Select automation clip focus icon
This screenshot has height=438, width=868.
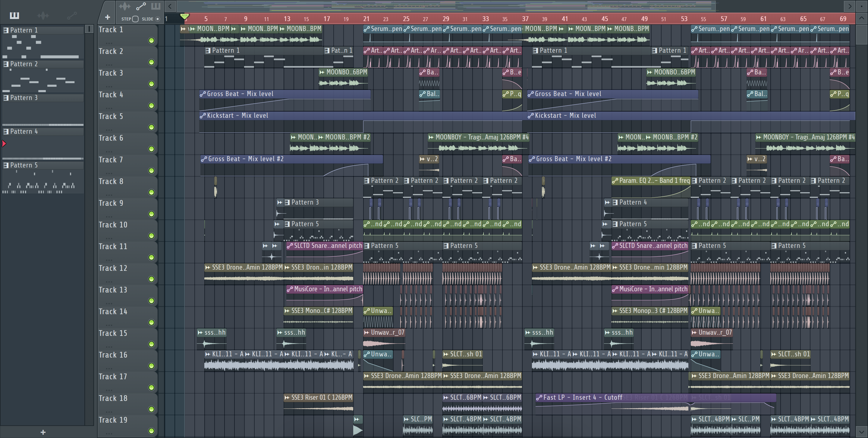140,6
